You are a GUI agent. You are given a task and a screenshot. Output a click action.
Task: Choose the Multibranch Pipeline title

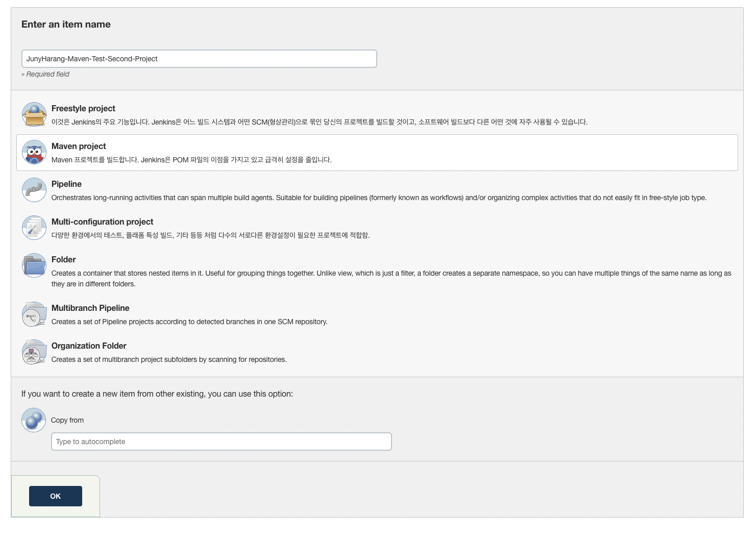coord(90,308)
